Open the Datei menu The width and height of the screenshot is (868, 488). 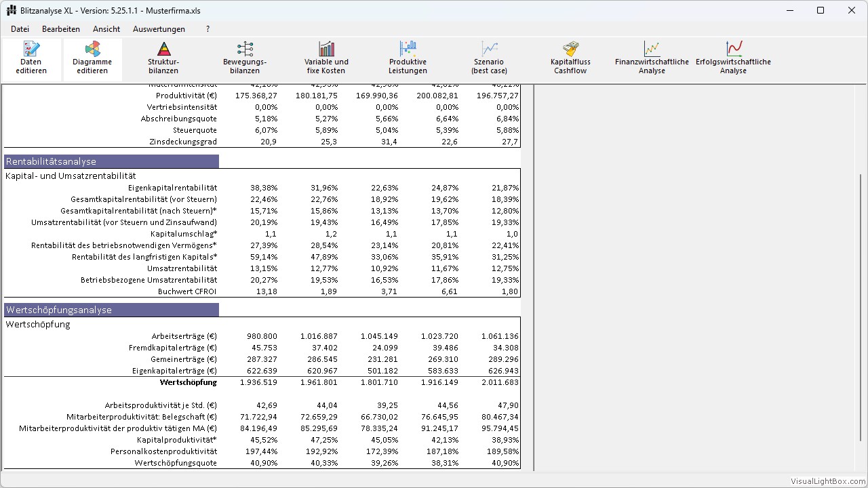click(x=20, y=29)
